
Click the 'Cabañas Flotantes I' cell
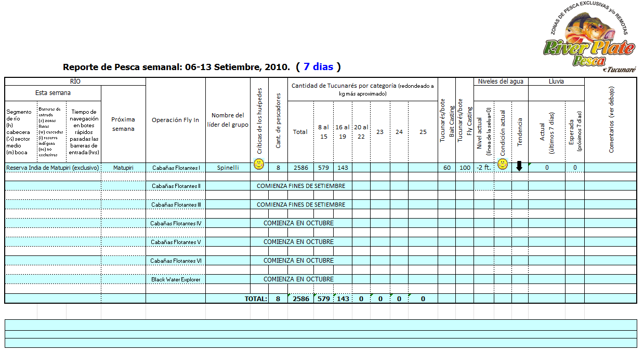click(x=176, y=168)
